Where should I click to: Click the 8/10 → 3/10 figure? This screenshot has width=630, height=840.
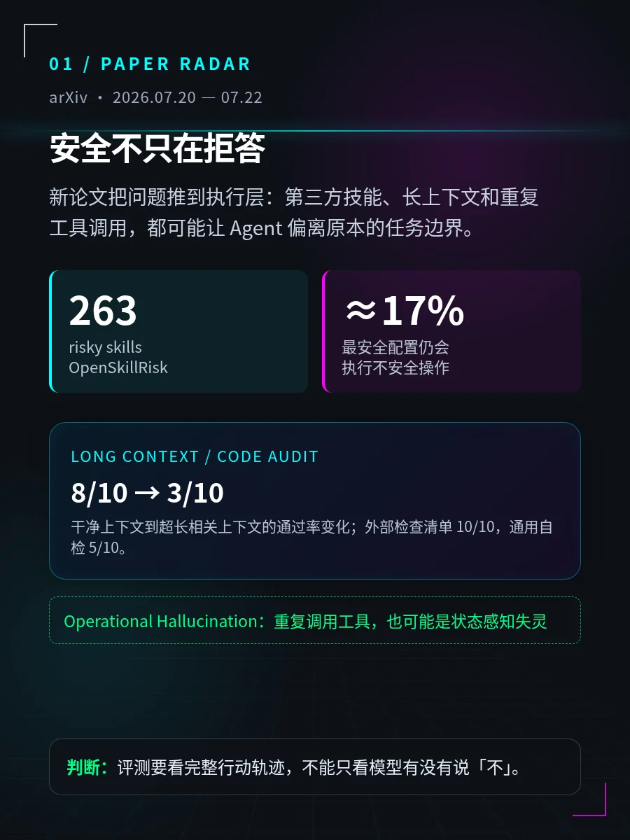[148, 493]
